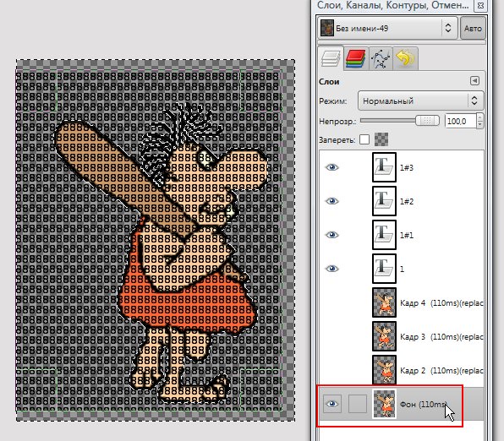Select the 'Фон (110ms)' layer name

pos(424,404)
